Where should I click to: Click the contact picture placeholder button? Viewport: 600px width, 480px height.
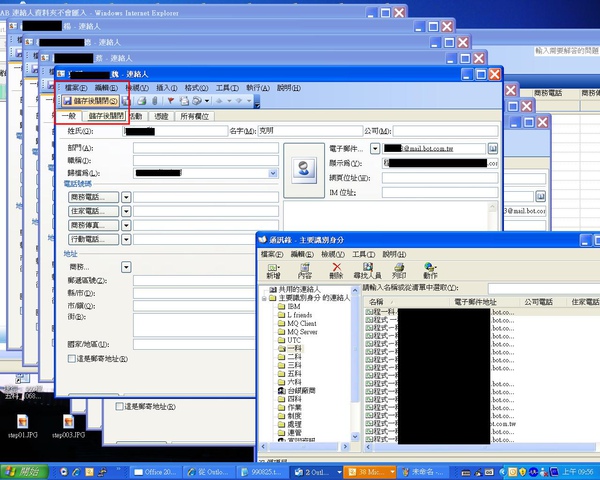304,170
